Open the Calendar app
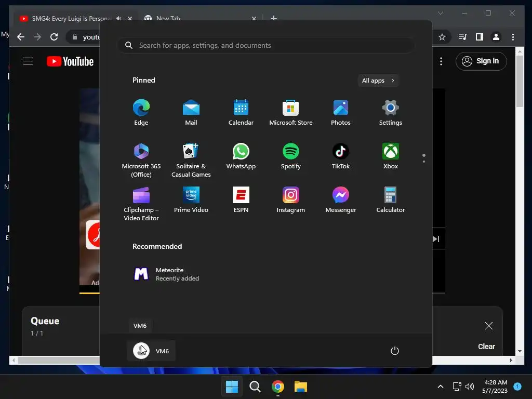Screen dimensions: 532x399 pyautogui.click(x=241, y=113)
